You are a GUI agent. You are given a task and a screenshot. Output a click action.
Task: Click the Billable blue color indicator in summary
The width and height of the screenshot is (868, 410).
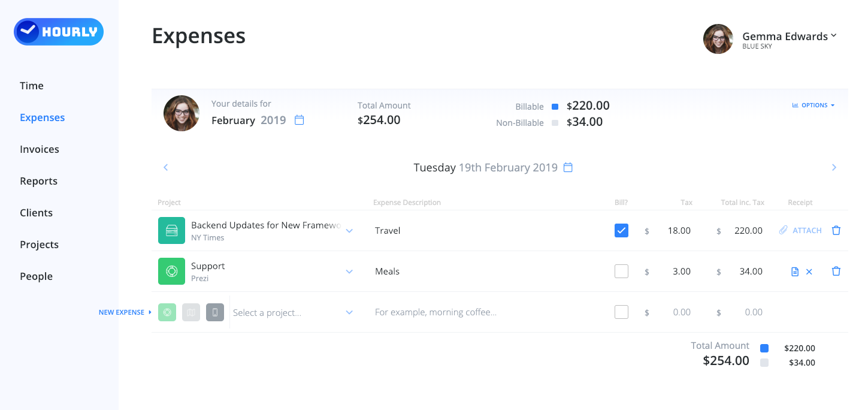tap(555, 107)
